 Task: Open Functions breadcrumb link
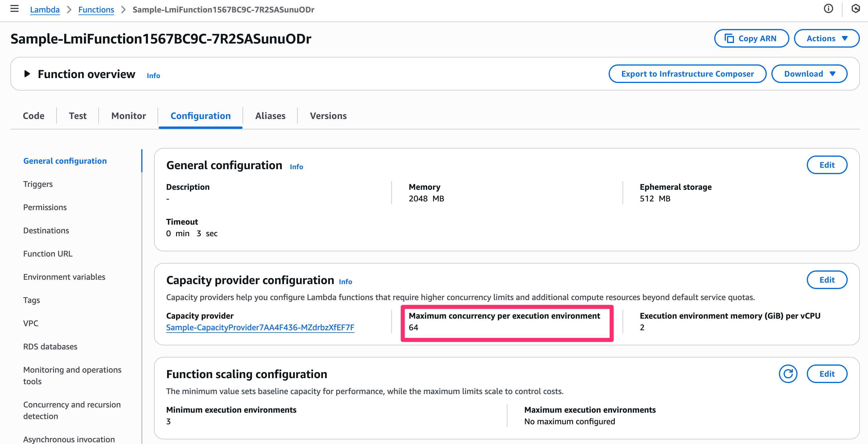(x=96, y=10)
